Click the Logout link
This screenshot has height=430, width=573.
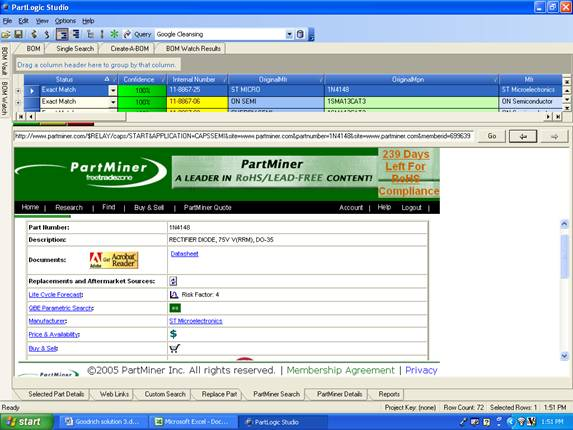[411, 207]
